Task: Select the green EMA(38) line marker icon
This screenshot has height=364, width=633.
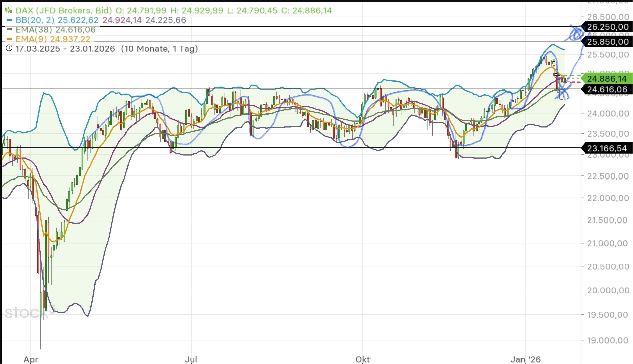Action: pos(10,29)
